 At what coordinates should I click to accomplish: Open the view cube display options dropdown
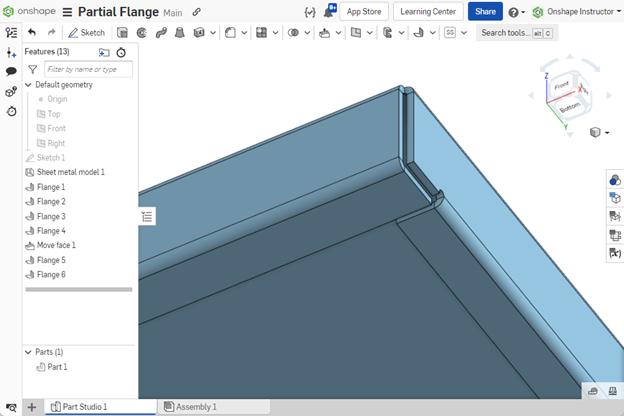pyautogui.click(x=598, y=132)
